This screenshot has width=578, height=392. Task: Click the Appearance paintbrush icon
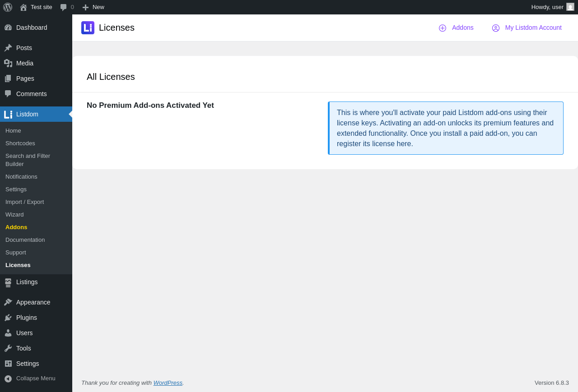[8, 302]
